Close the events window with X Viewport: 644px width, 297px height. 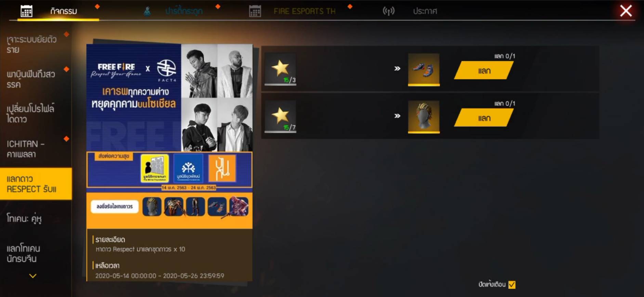coord(626,11)
